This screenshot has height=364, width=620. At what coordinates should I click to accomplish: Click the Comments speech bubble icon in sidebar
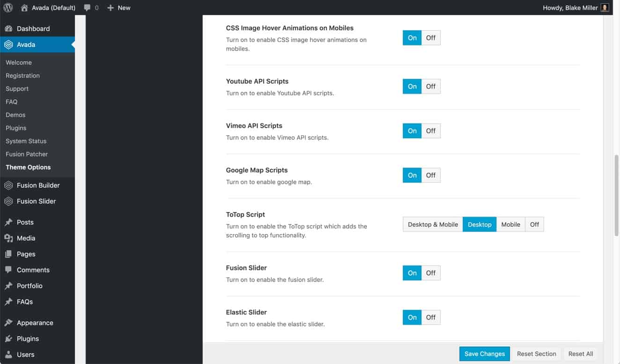click(8, 270)
